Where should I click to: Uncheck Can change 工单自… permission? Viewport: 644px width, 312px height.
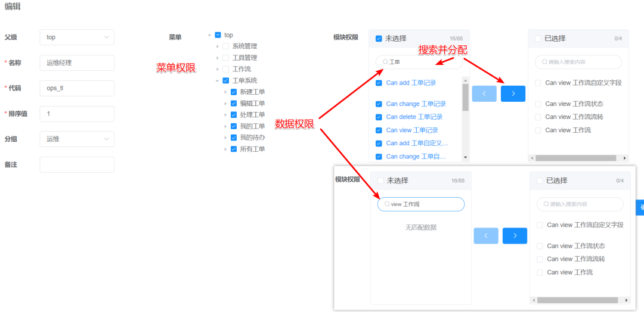379,157
